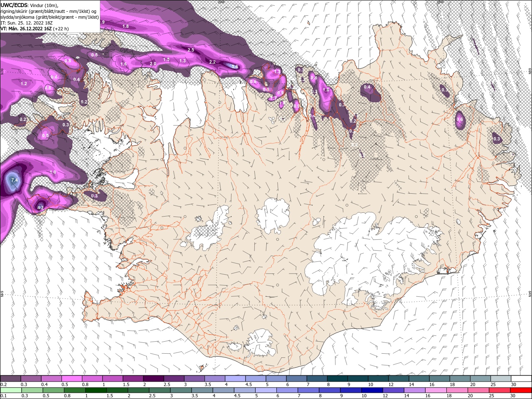
Task: Select the 'IT: Sun. 25. 12. 2022 18Z' line
Action: point(27,22)
